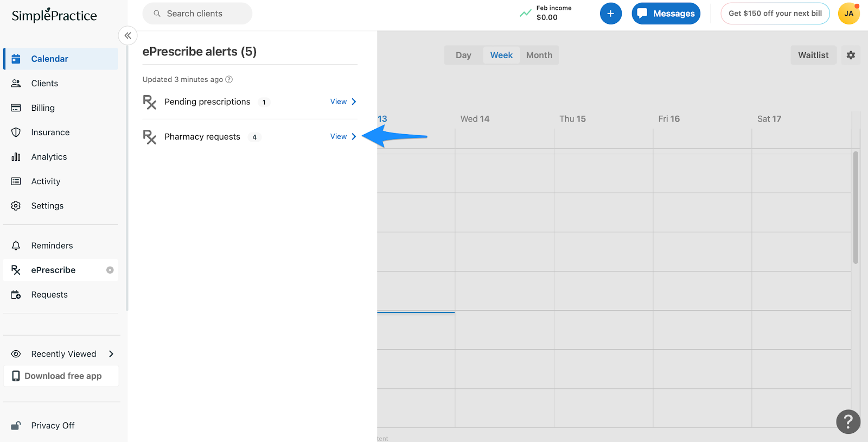The height and width of the screenshot is (442, 868).
Task: Click chevron beside Pending prescriptions View
Action: click(354, 102)
